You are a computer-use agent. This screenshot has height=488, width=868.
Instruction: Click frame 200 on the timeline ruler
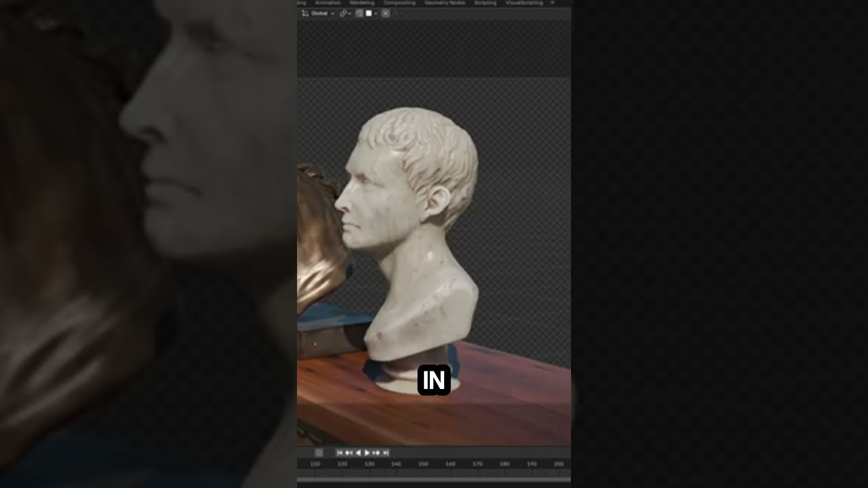(559, 464)
